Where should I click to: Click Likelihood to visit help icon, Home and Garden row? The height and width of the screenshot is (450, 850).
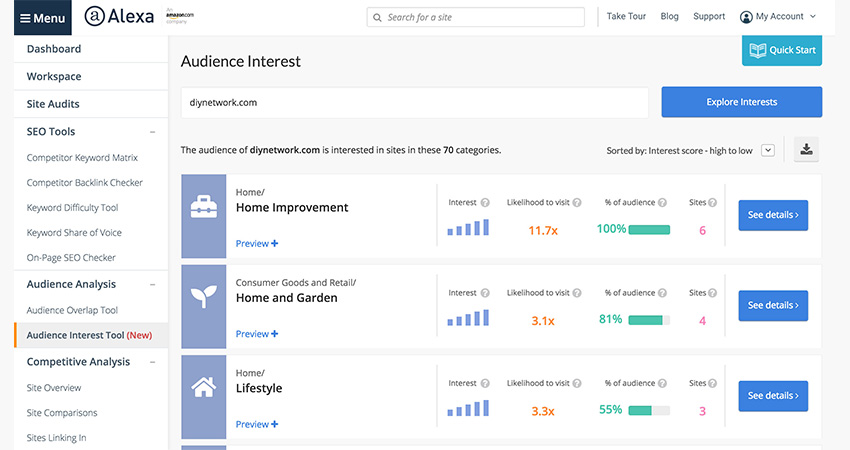point(577,293)
